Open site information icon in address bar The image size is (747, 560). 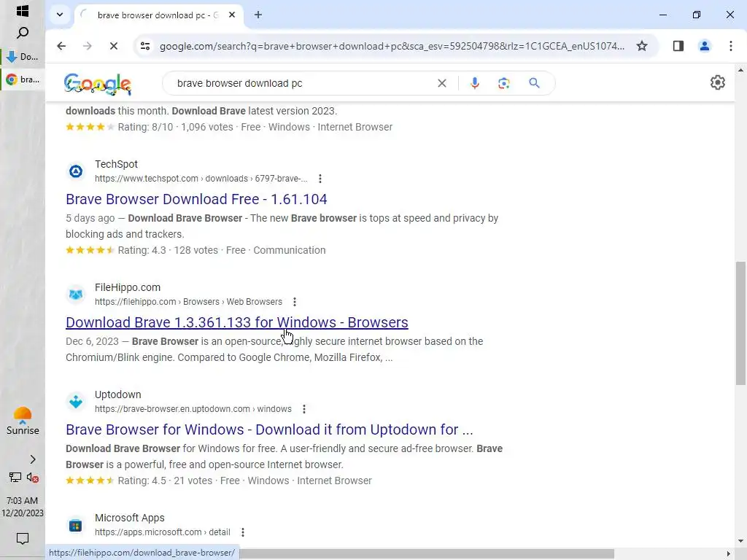[x=145, y=46]
